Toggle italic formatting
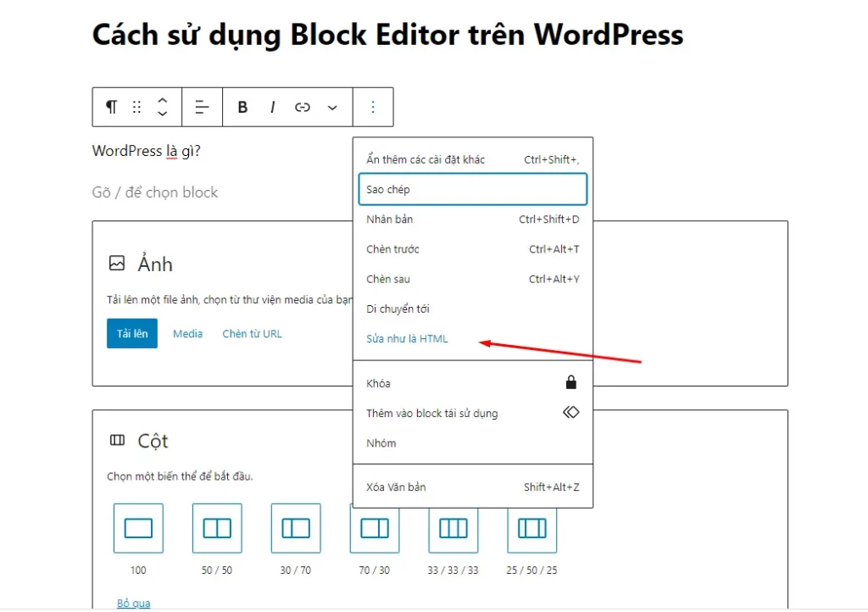The height and width of the screenshot is (612, 868). coord(272,107)
